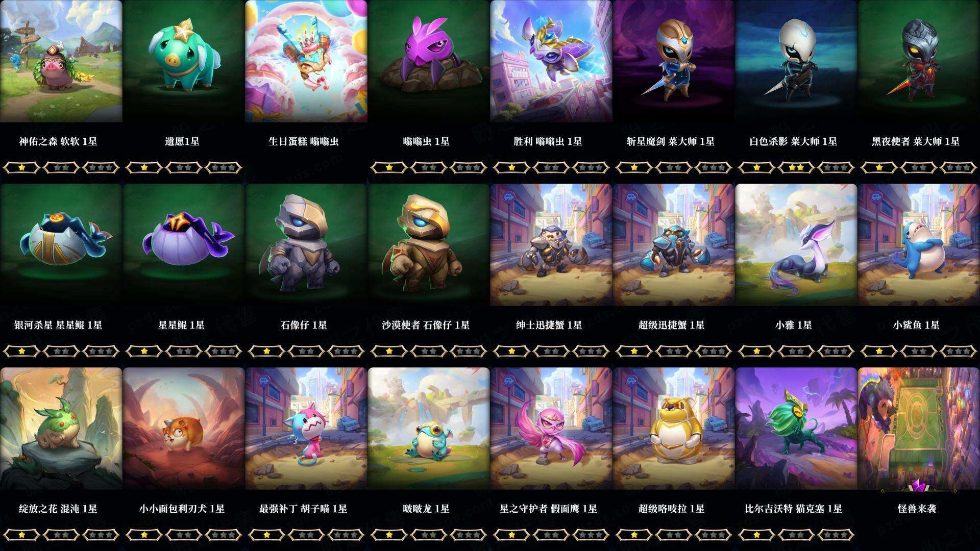
Task: Click the 星之守护者 假面鹰 1星 label
Action: pyautogui.click(x=548, y=509)
